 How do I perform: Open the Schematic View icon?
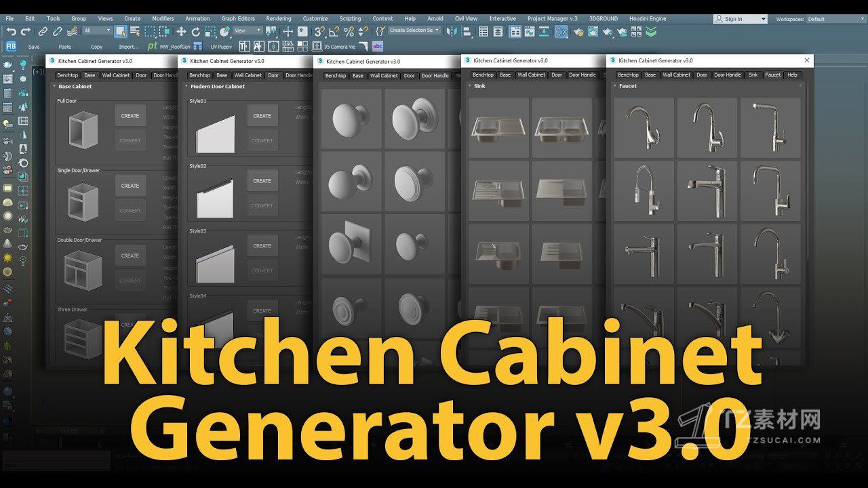coord(545,31)
